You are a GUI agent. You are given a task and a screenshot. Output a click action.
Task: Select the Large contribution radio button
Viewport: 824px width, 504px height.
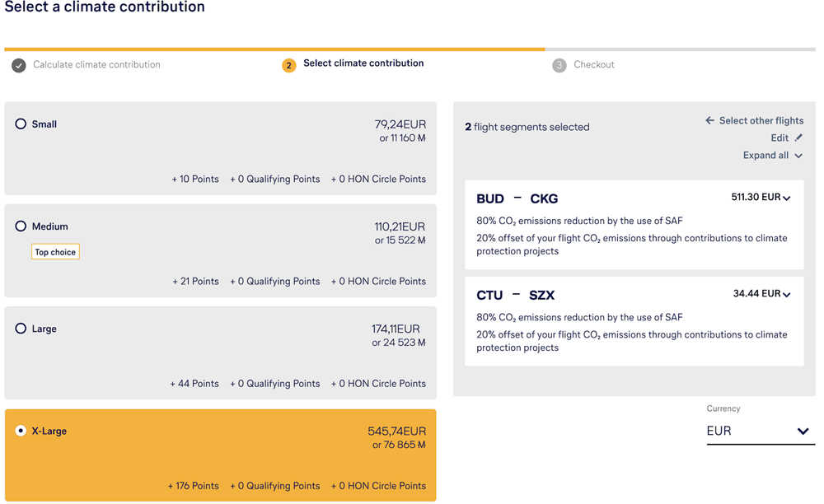click(x=21, y=329)
